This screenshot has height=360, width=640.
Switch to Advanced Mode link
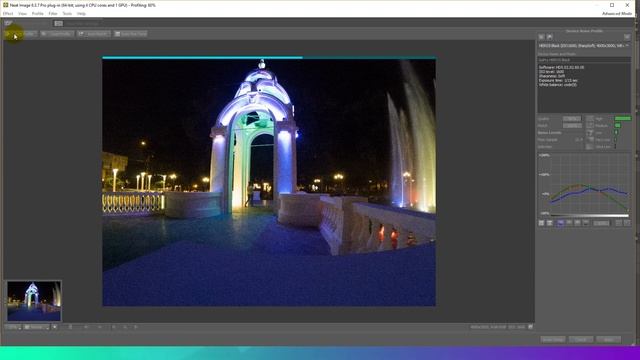click(x=617, y=13)
